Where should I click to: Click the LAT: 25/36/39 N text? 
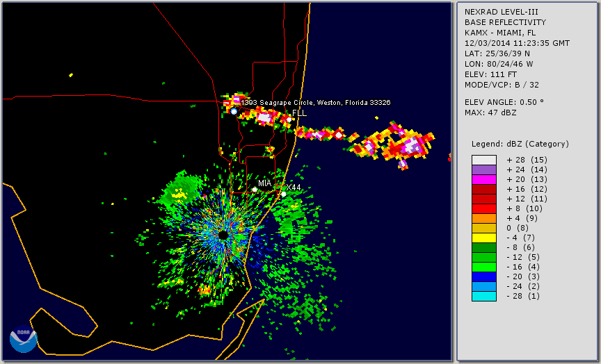click(x=497, y=53)
